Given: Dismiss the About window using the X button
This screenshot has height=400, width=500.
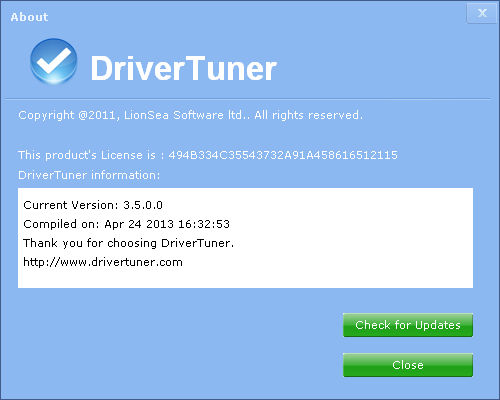Looking at the screenshot, I should (x=482, y=13).
